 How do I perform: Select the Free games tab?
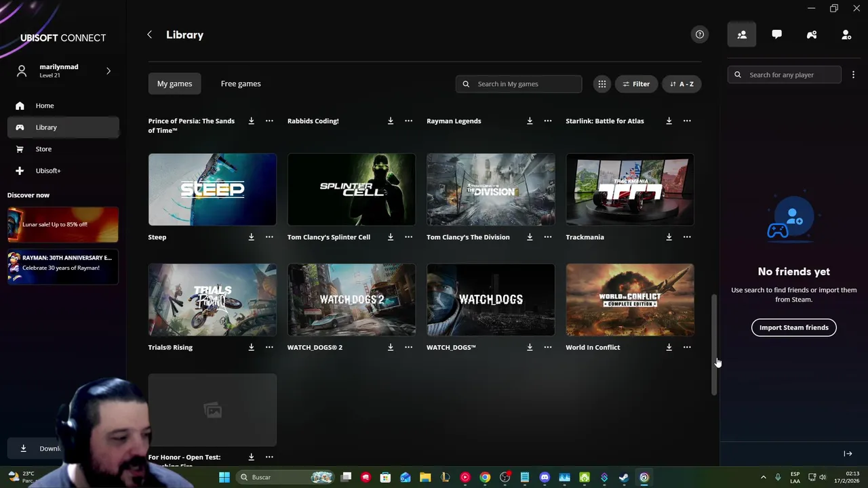tap(241, 83)
